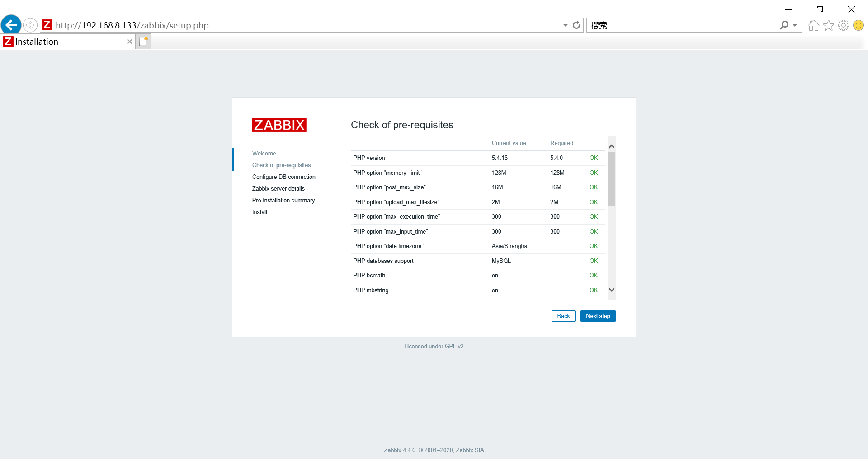Minimize the browser window
This screenshot has height=459, width=868.
[788, 9]
